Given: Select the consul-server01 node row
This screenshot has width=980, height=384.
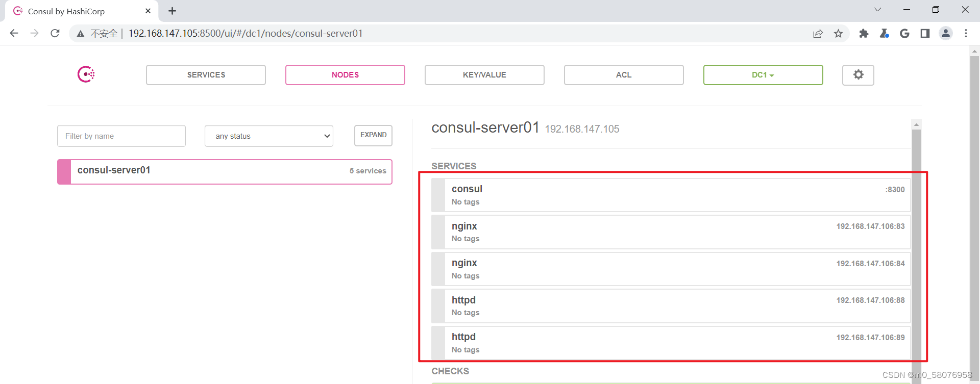Looking at the screenshot, I should coord(225,171).
